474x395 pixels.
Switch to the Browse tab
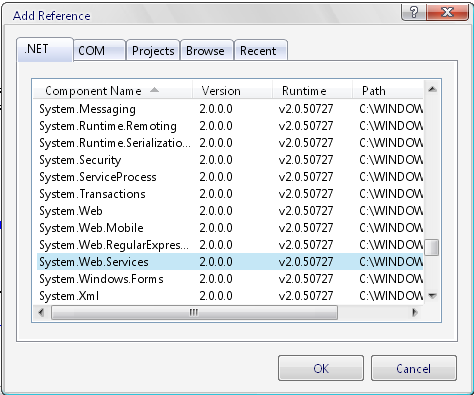[207, 50]
